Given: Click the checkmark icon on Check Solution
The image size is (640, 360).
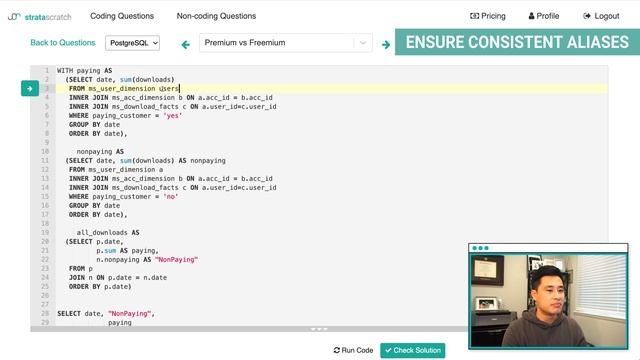Looking at the screenshot, I should click(388, 350).
